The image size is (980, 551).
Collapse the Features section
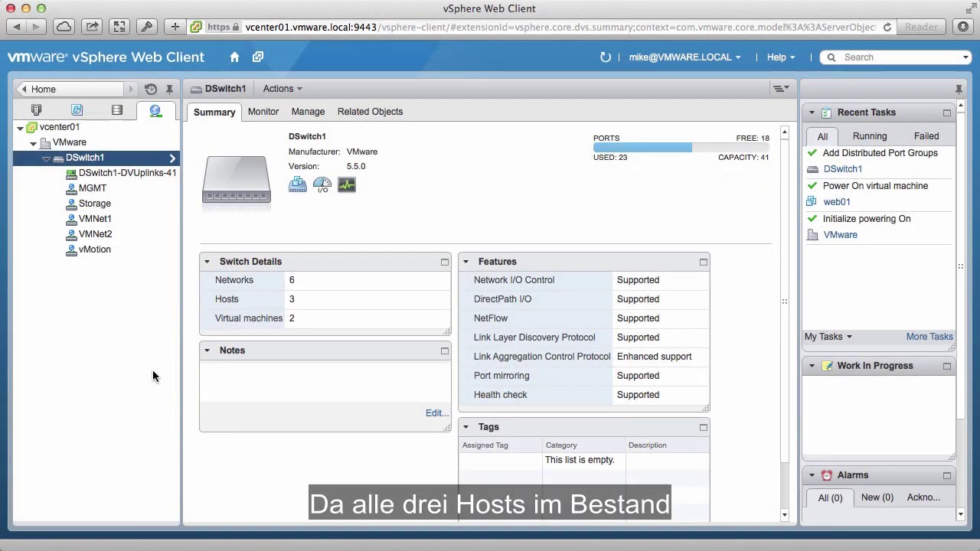pos(465,262)
